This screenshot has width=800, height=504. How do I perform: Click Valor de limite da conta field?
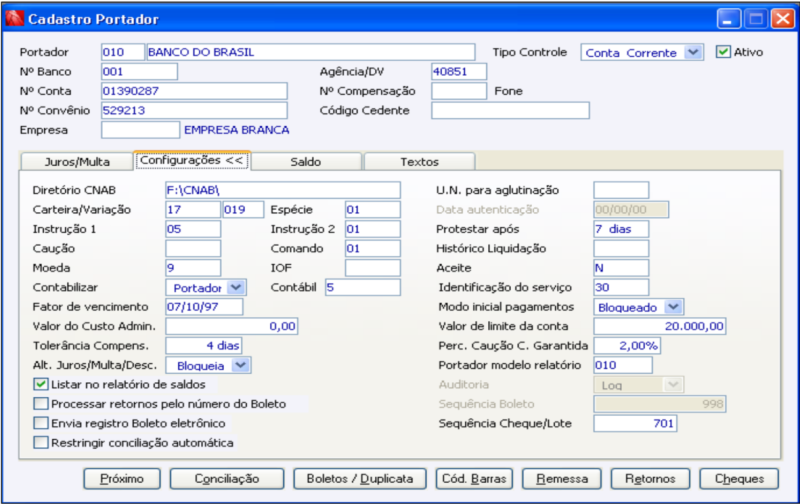coord(659,326)
